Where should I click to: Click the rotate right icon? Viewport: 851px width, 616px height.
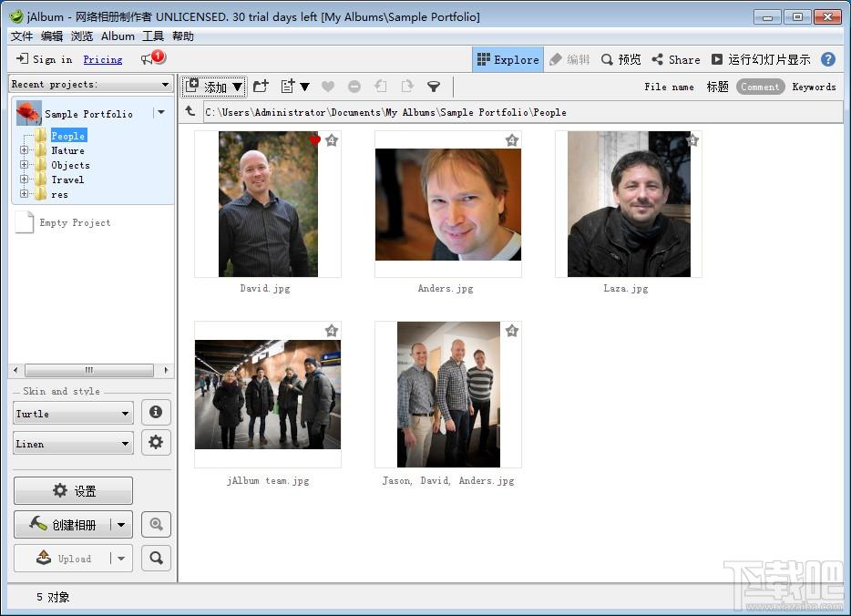407,86
